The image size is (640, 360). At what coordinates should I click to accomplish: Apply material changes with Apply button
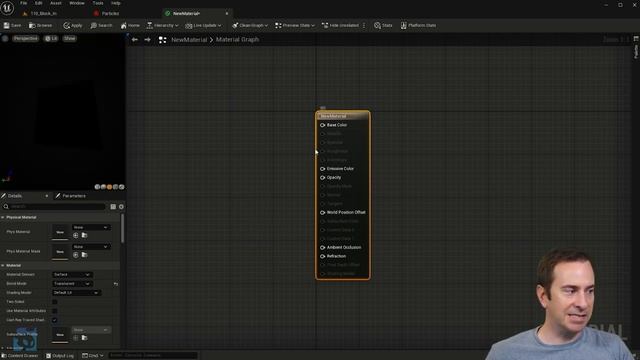tap(73, 25)
